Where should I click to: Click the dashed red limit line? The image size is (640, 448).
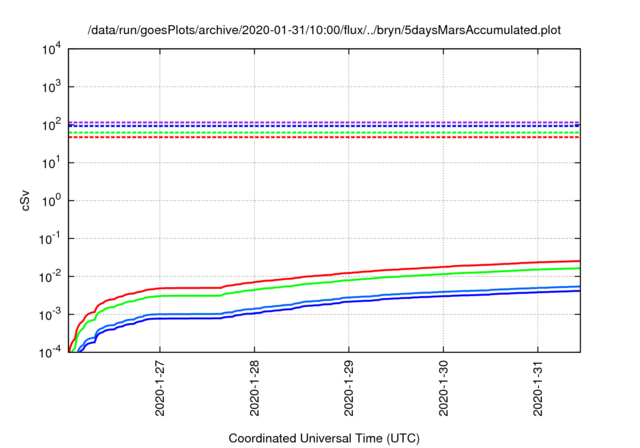[324, 137]
